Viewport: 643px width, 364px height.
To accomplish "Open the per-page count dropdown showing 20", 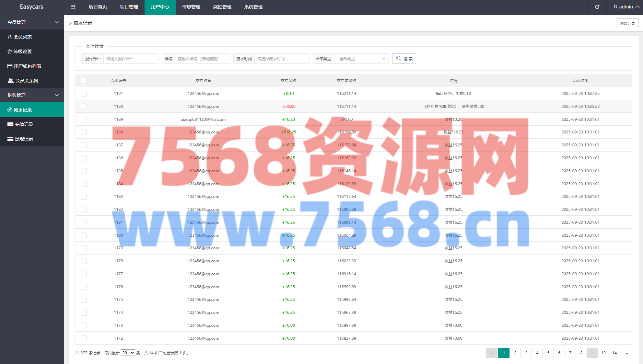I will 128,353.
